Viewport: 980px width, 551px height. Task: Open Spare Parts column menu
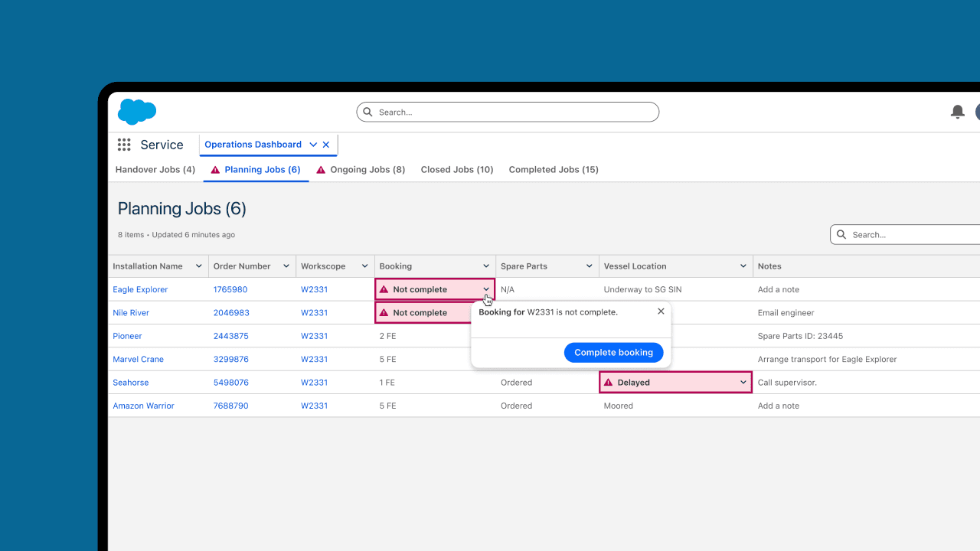(x=590, y=266)
